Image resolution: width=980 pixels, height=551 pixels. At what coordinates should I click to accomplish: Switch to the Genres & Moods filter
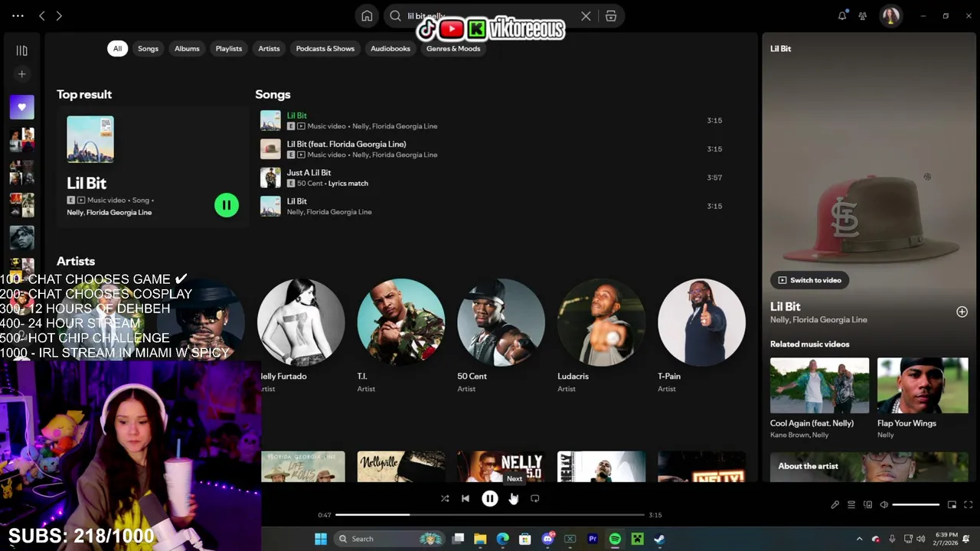pos(453,48)
